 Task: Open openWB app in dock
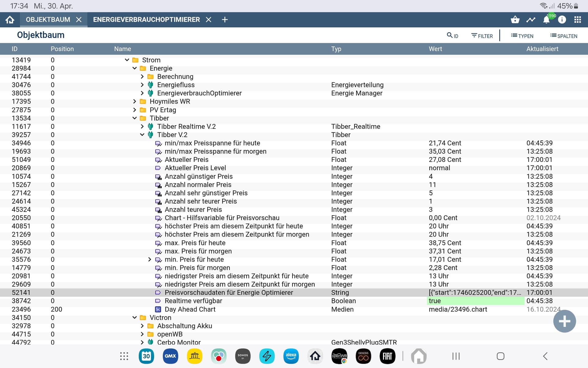[x=339, y=356]
